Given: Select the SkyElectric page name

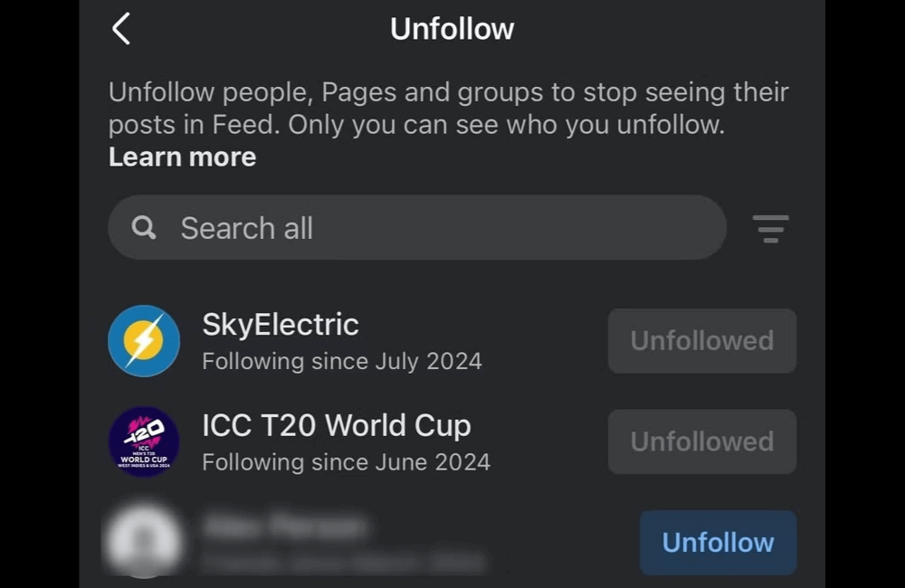Looking at the screenshot, I should pyautogui.click(x=281, y=325).
